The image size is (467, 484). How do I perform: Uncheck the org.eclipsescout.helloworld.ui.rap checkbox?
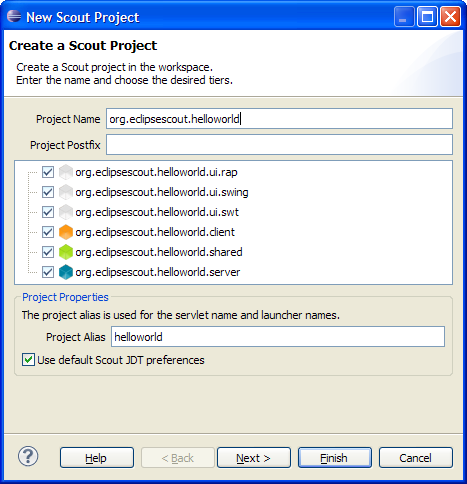tap(48, 172)
